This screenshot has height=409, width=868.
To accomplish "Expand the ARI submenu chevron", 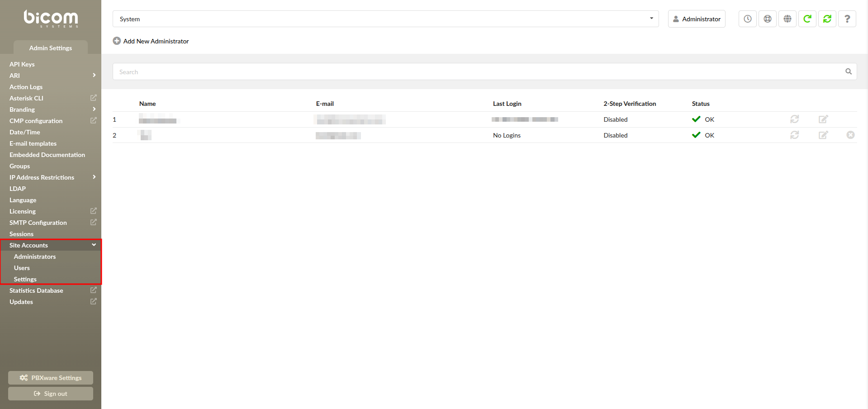I will point(94,75).
